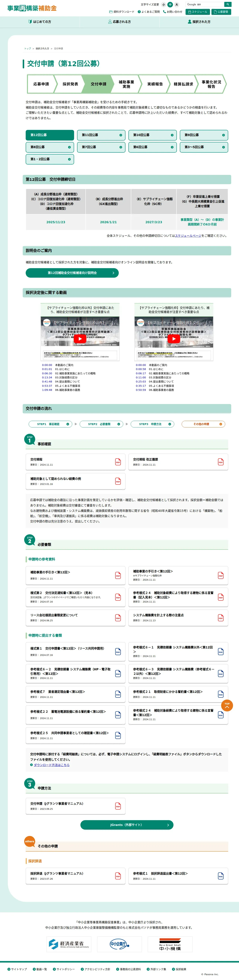Open PDF icon for 様式第２ 交付決定通知書

click(x=118, y=597)
